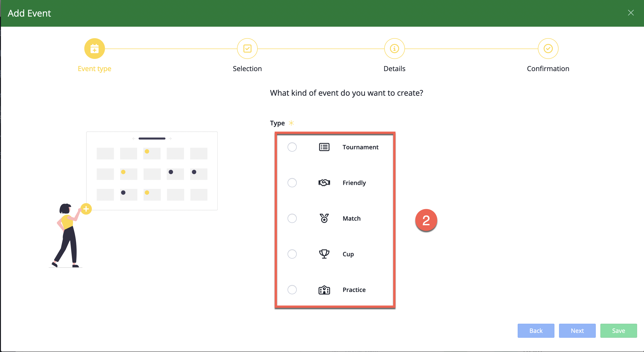The width and height of the screenshot is (644, 352).
Task: Click the Confirmation step circle-check icon
Action: tap(548, 49)
